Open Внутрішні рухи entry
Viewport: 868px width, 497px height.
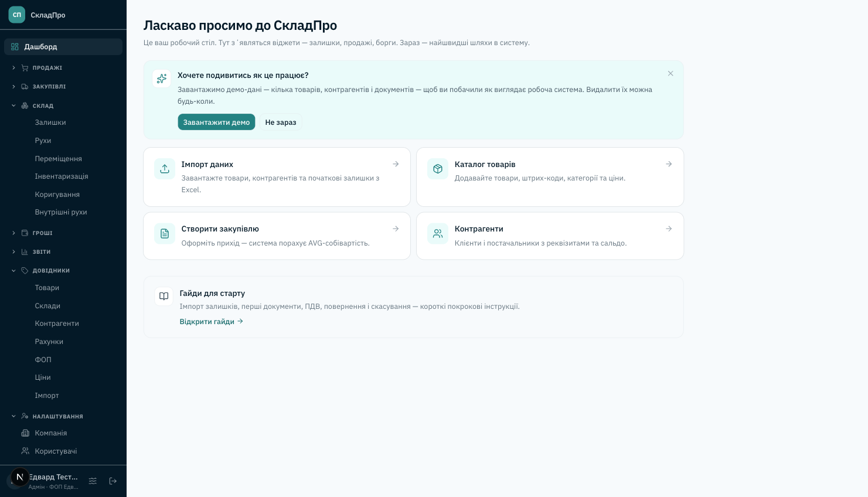(x=61, y=212)
